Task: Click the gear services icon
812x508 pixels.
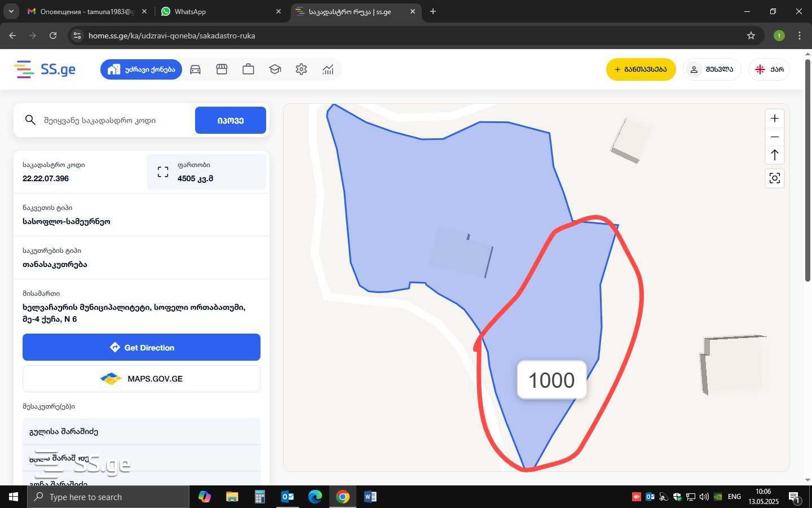Action: 301,69
